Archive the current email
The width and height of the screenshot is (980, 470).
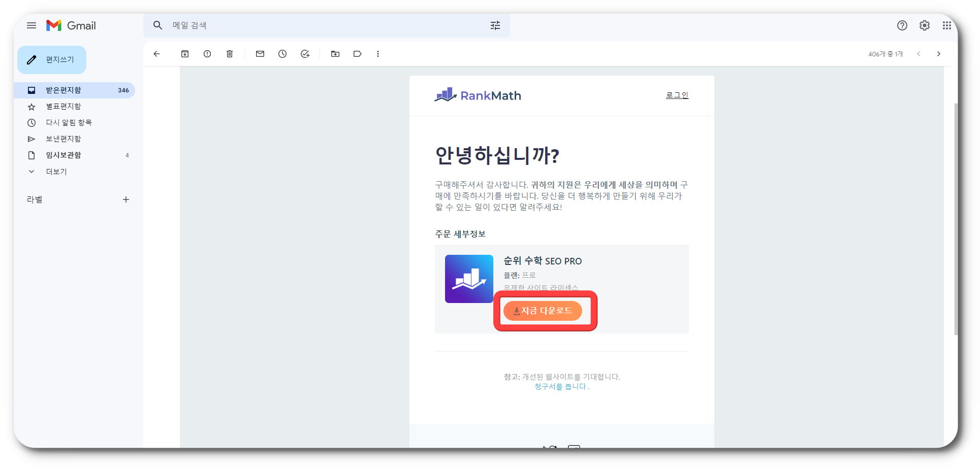tap(184, 54)
